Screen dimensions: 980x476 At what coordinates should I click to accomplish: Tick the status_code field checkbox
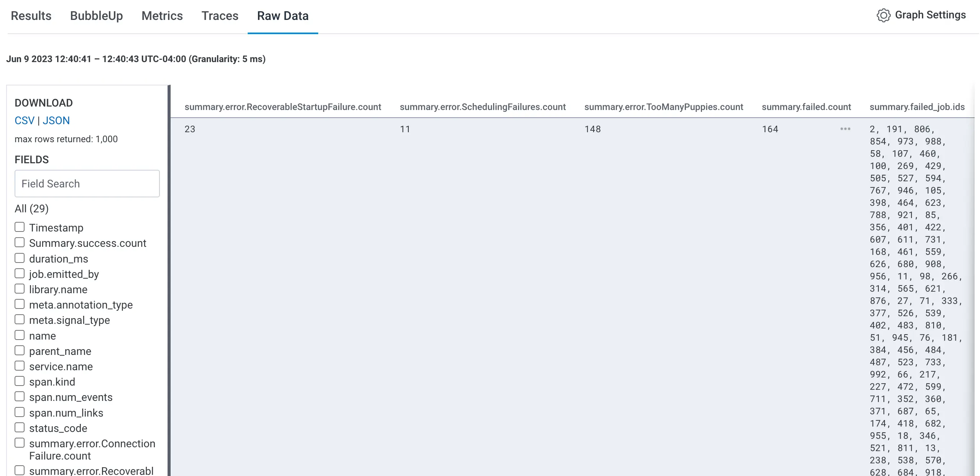[20, 428]
